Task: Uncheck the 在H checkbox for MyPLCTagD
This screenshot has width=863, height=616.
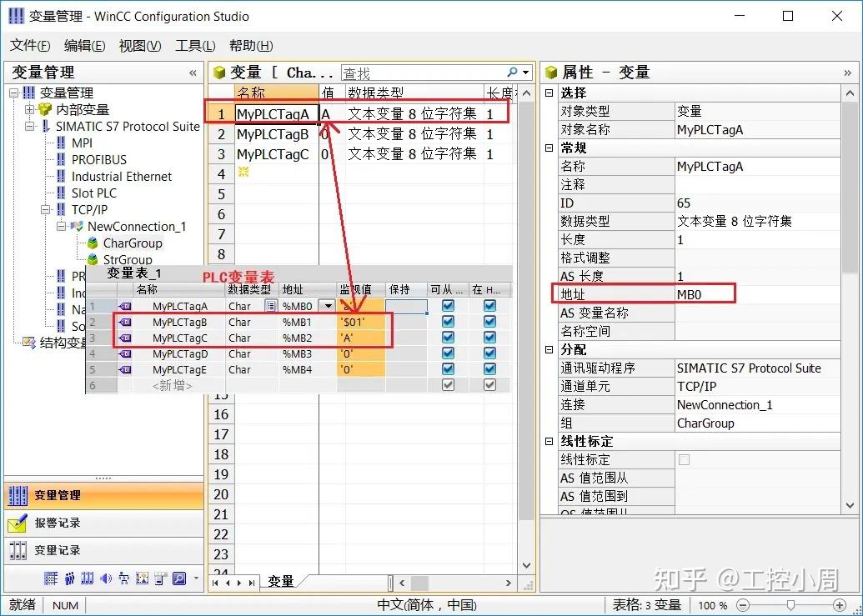Action: pos(488,353)
